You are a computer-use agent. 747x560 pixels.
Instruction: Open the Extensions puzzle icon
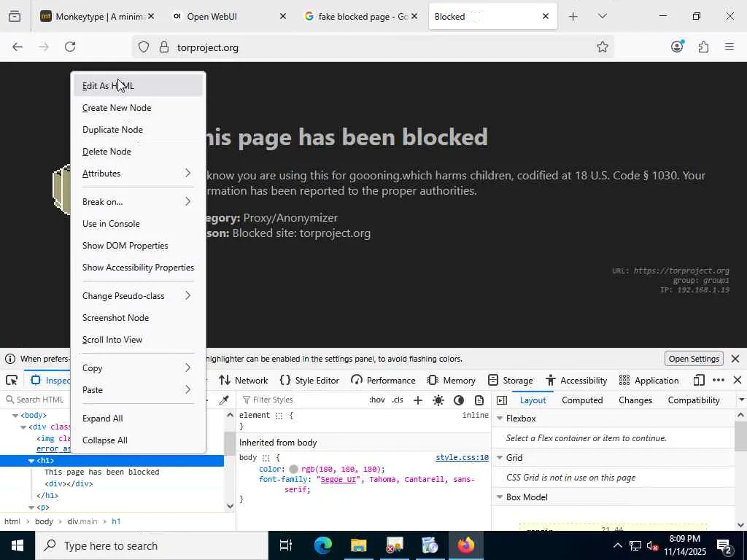click(703, 47)
